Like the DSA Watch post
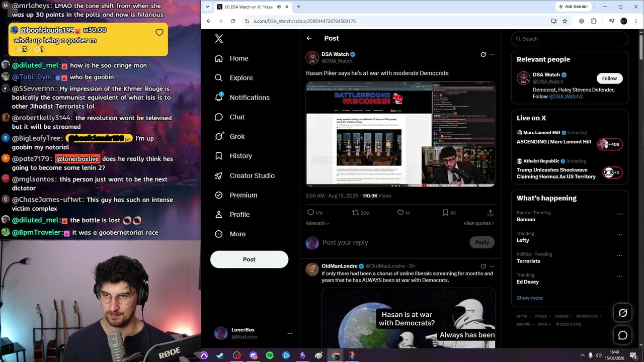Screen dimensions: 644x362 (400, 213)
